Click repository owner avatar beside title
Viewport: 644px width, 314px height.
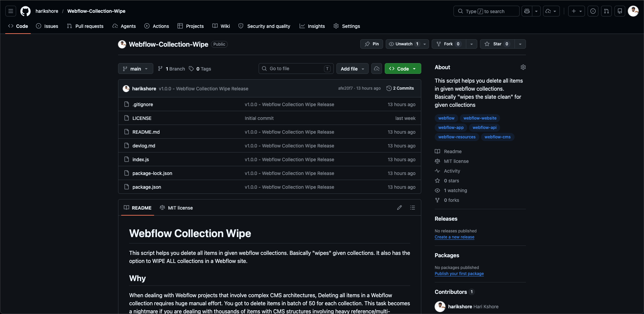pos(122,44)
